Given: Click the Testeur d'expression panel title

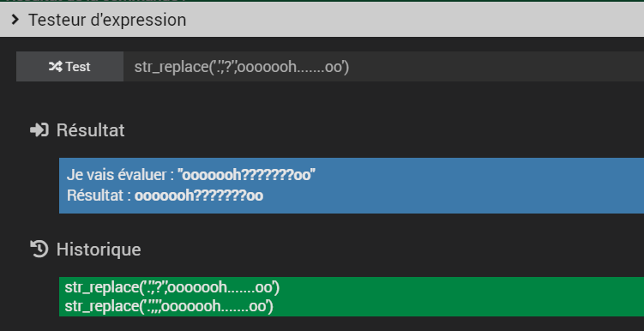Looking at the screenshot, I should [107, 20].
